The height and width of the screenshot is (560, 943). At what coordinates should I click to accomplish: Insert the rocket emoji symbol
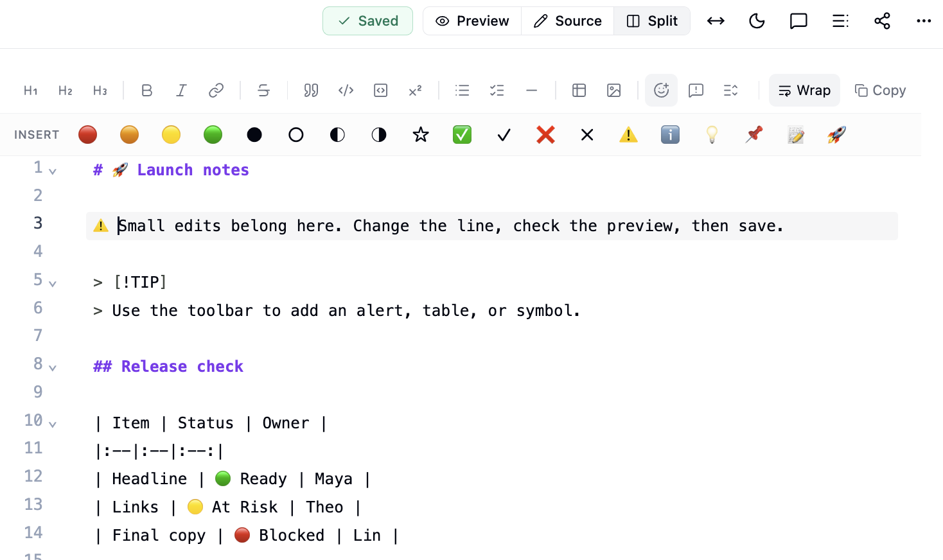836,135
